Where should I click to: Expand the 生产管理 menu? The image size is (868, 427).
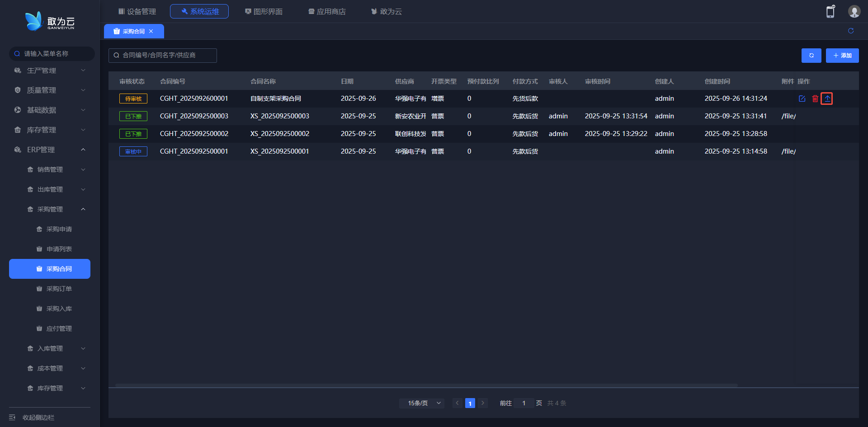pos(49,70)
